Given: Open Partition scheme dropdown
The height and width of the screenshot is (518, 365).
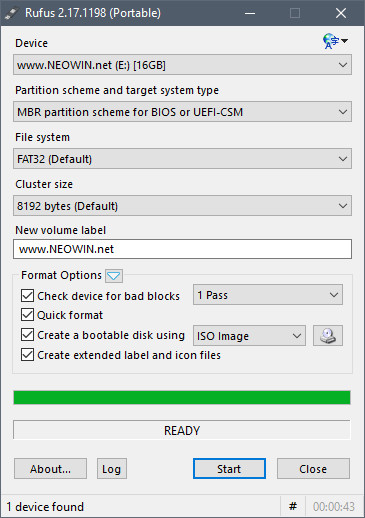Looking at the screenshot, I should 182,112.
